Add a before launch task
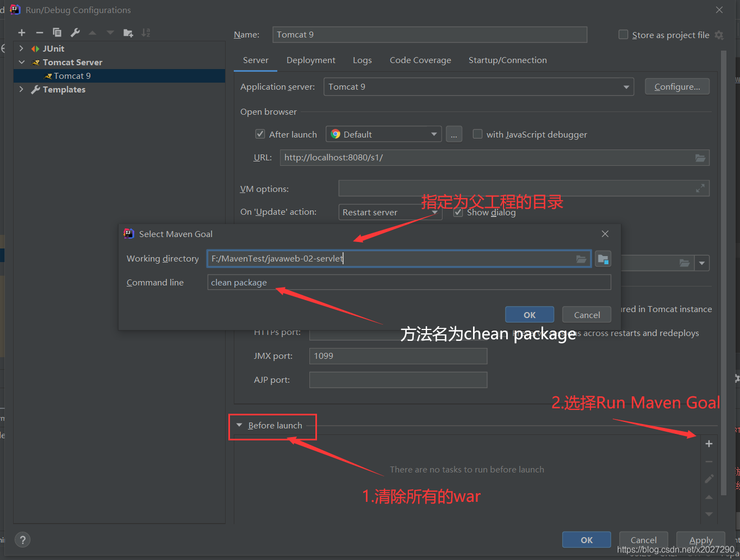 [709, 444]
